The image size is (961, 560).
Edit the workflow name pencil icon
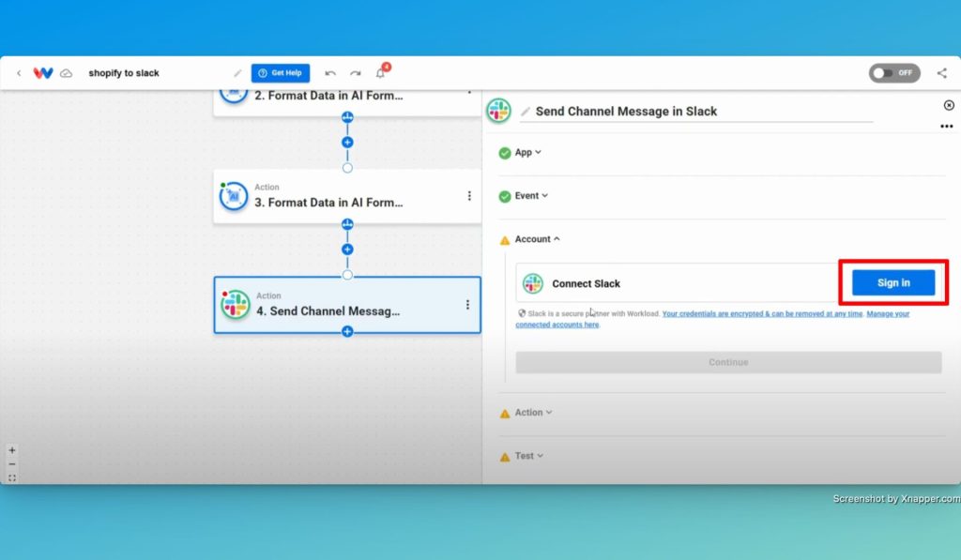pos(237,73)
